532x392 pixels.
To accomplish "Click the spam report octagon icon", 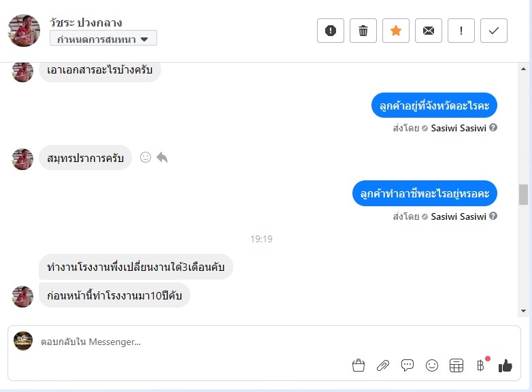I will tap(331, 31).
